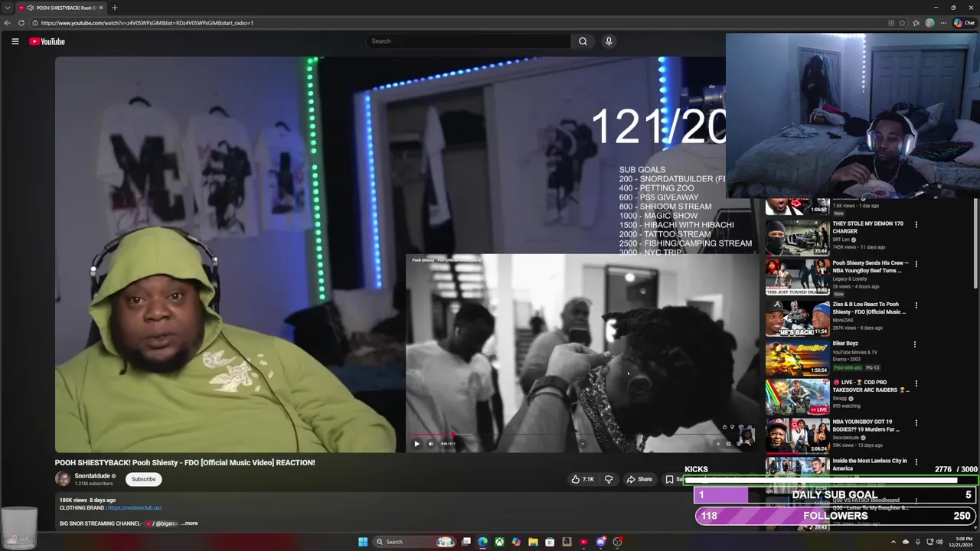
Task: Open Xbox app from taskbar
Action: pyautogui.click(x=499, y=542)
